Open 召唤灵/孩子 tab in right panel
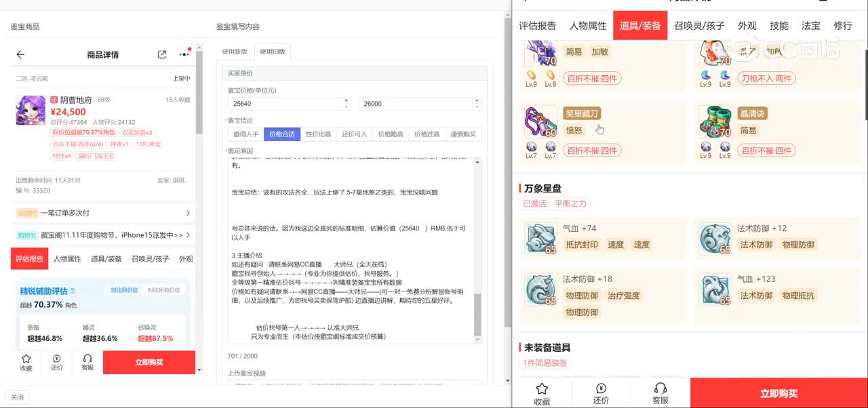The width and height of the screenshot is (868, 408). (x=699, y=26)
